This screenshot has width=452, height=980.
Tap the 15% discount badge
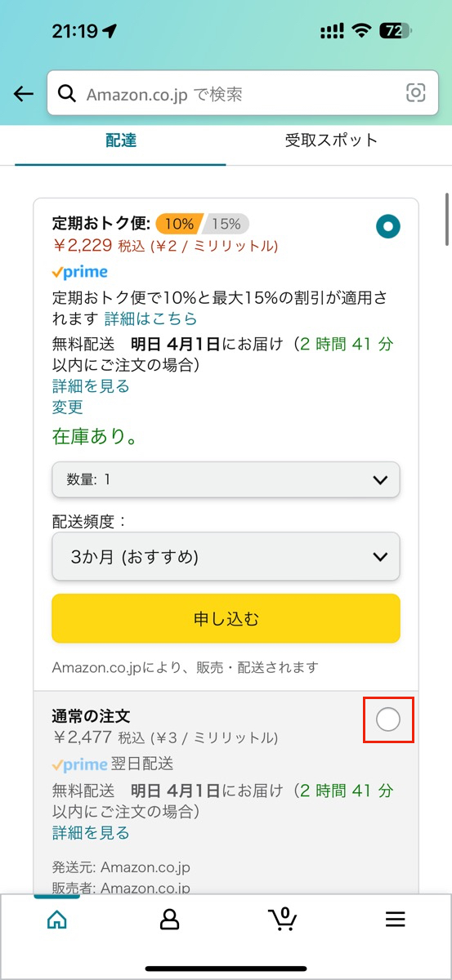225,224
